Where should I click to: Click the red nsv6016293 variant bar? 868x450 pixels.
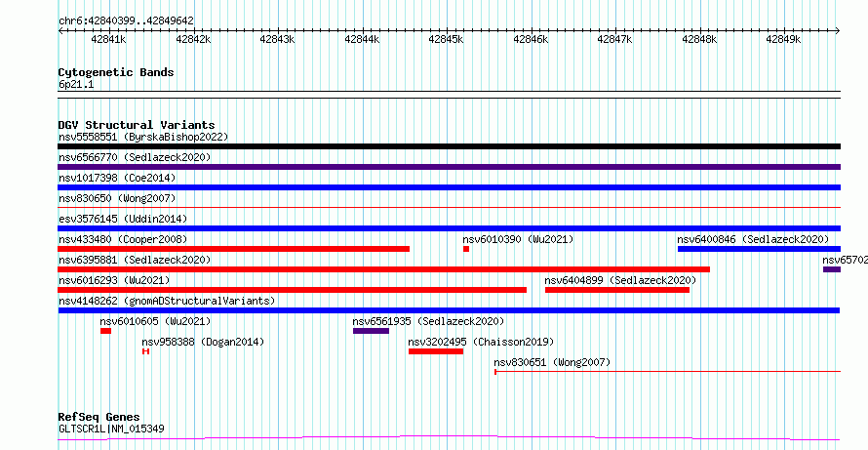click(293, 290)
